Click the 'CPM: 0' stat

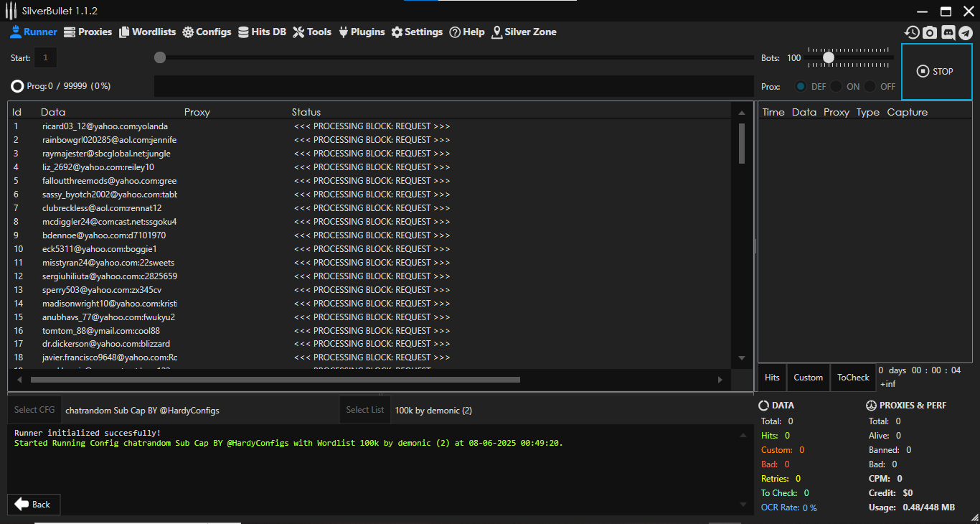(x=885, y=479)
